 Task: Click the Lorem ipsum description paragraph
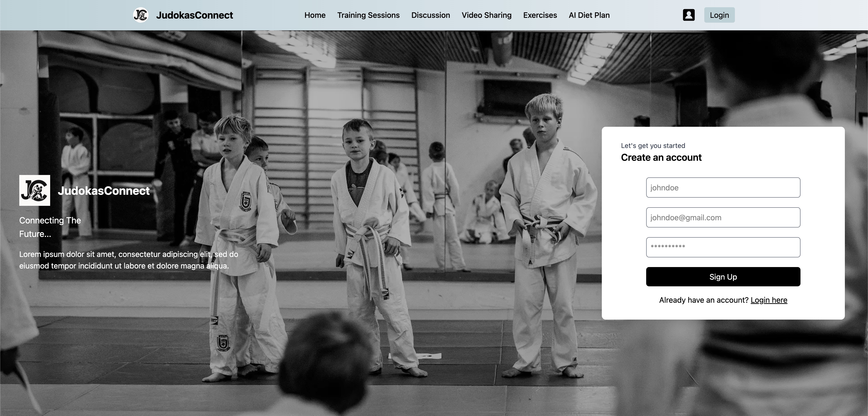128,260
